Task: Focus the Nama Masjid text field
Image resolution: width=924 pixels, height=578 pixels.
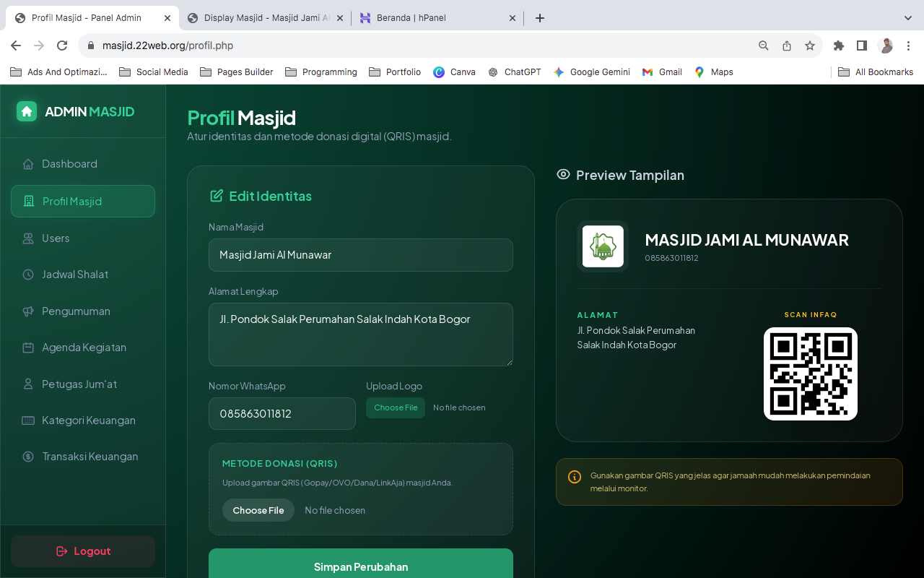Action: coord(360,255)
